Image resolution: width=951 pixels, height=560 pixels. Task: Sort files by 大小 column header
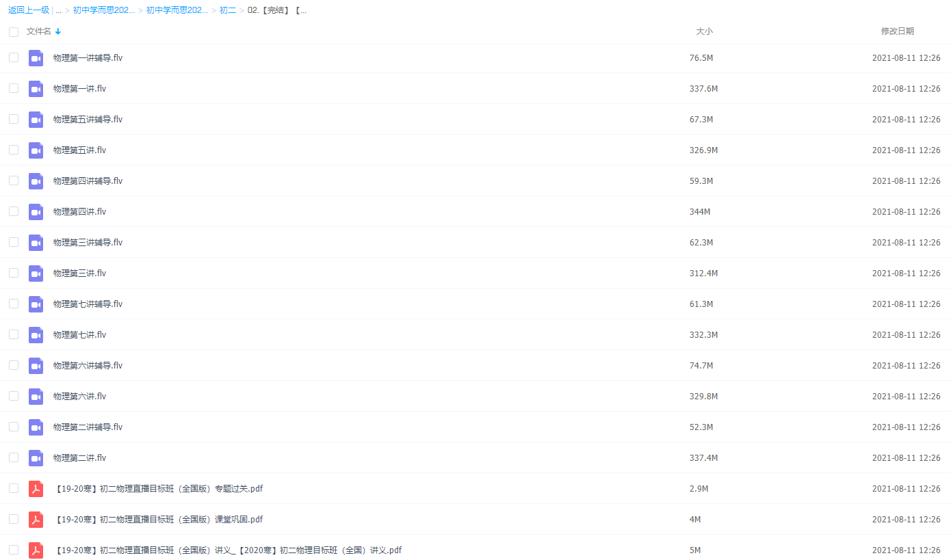(704, 31)
